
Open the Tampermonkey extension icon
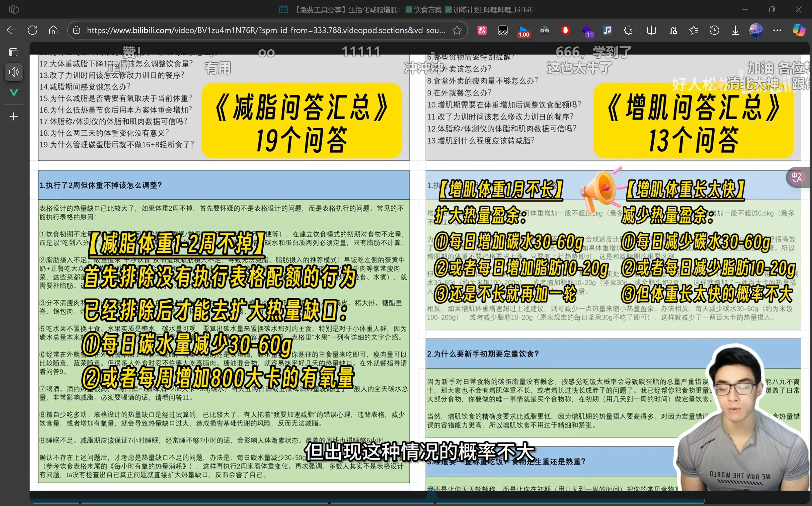[503, 30]
